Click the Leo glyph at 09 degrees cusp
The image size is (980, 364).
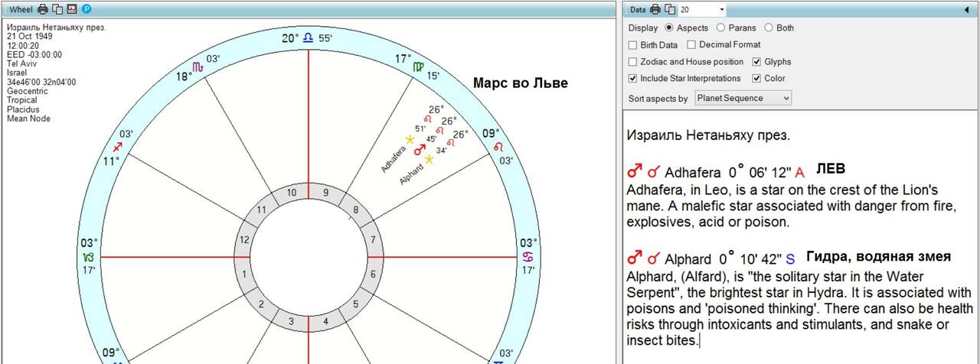498,146
